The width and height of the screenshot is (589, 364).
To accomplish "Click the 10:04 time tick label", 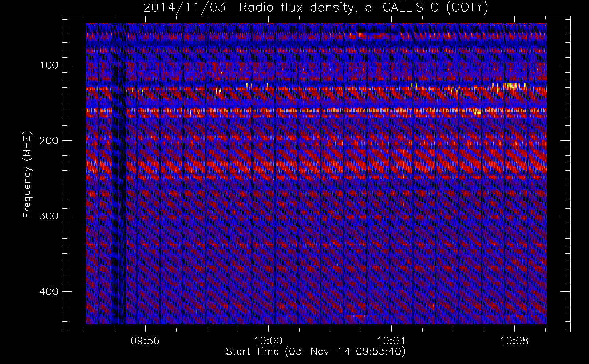I will click(391, 341).
